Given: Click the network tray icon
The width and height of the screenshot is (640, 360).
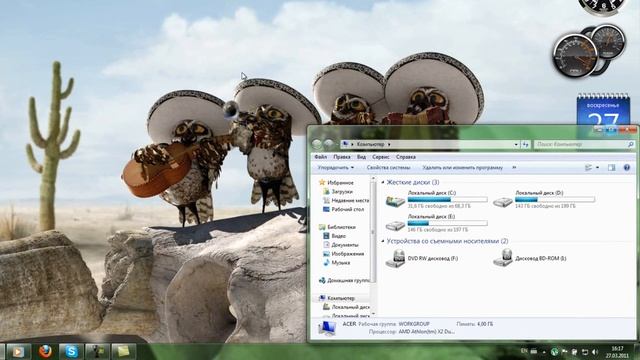Looking at the screenshot, I should tap(585, 352).
